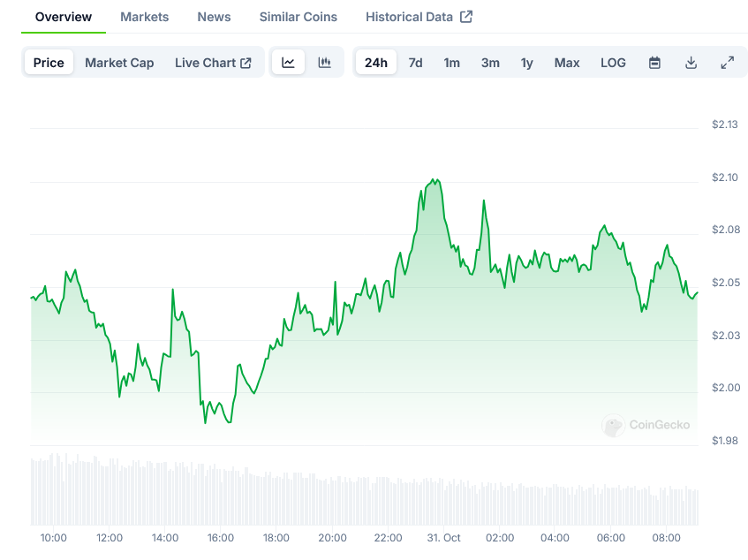Show the Max time range

click(567, 63)
